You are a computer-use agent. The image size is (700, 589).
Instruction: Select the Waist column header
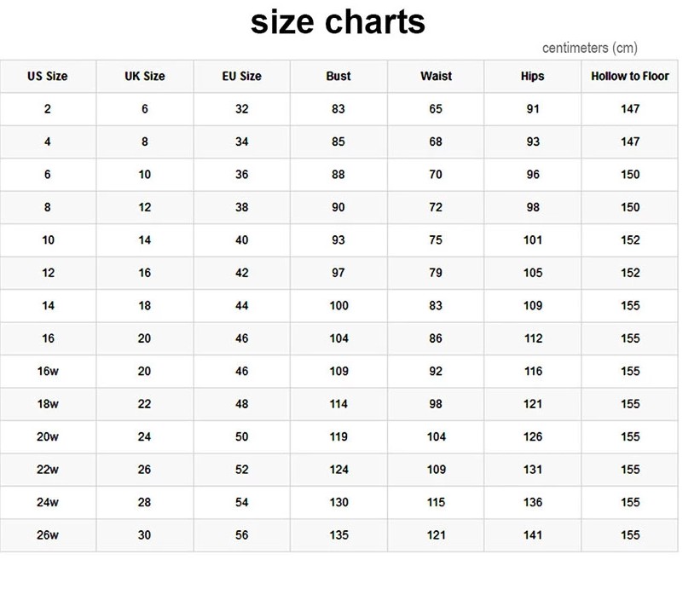click(436, 77)
